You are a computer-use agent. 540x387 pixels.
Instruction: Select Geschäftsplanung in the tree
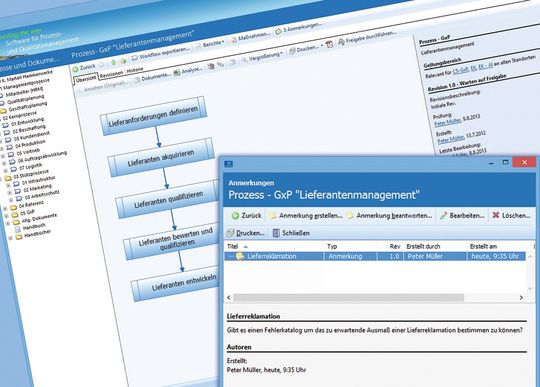pyautogui.click(x=28, y=106)
